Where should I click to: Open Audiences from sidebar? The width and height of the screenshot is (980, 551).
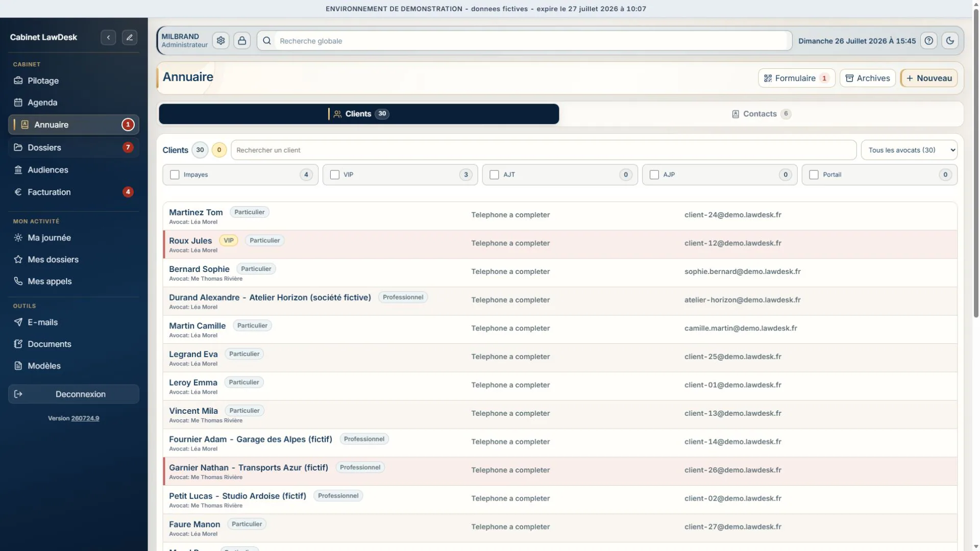pos(73,170)
